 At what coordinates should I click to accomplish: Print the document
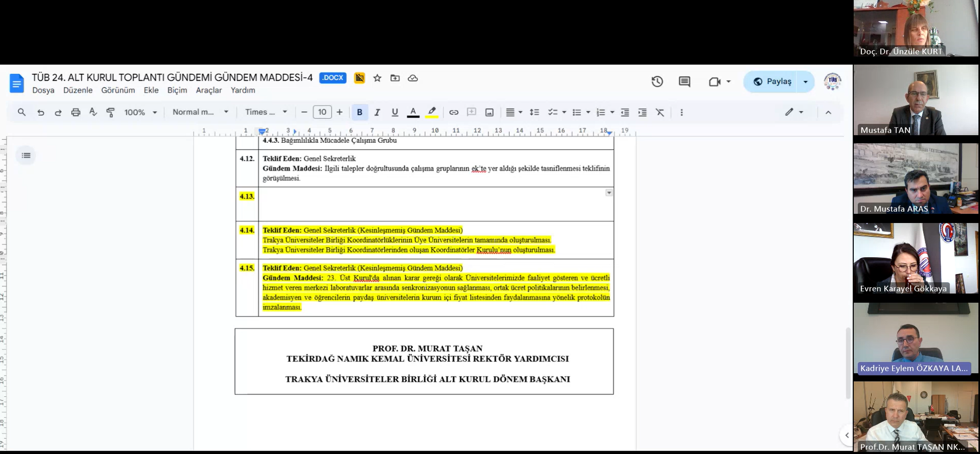tap(75, 112)
